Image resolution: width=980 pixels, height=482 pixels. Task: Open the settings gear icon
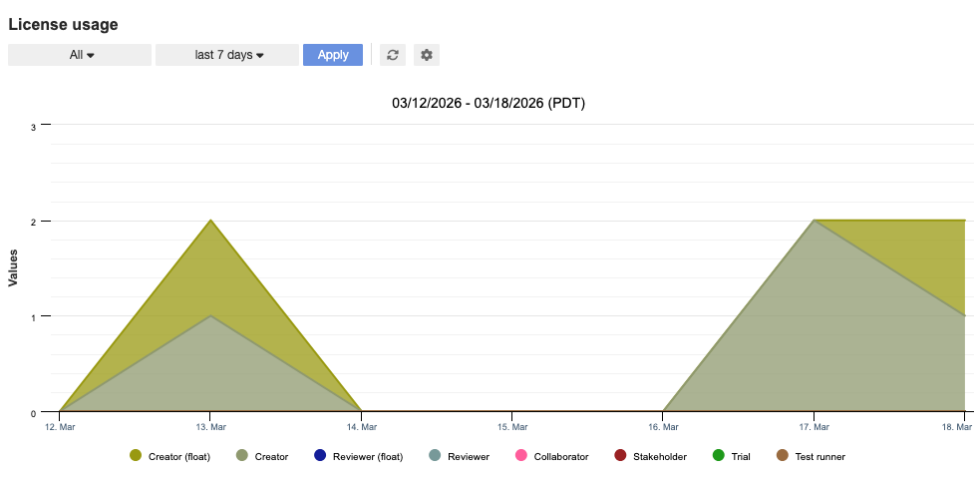pos(427,55)
